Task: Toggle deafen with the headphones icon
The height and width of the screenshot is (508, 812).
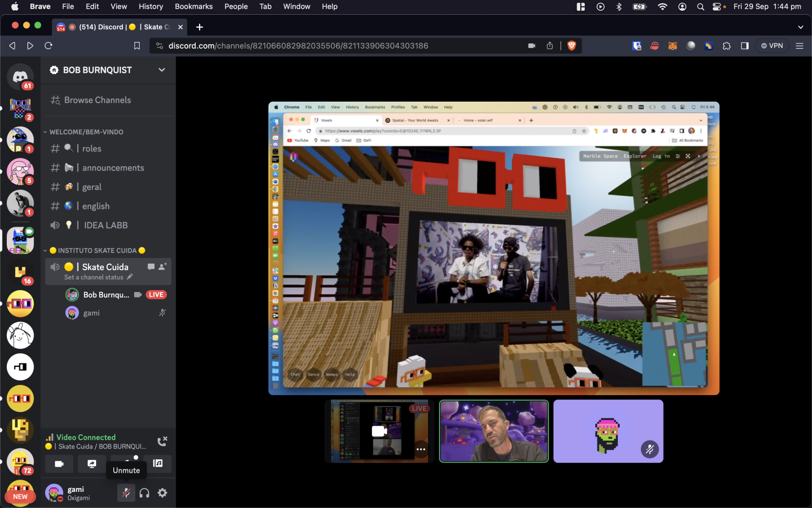Action: (144, 493)
